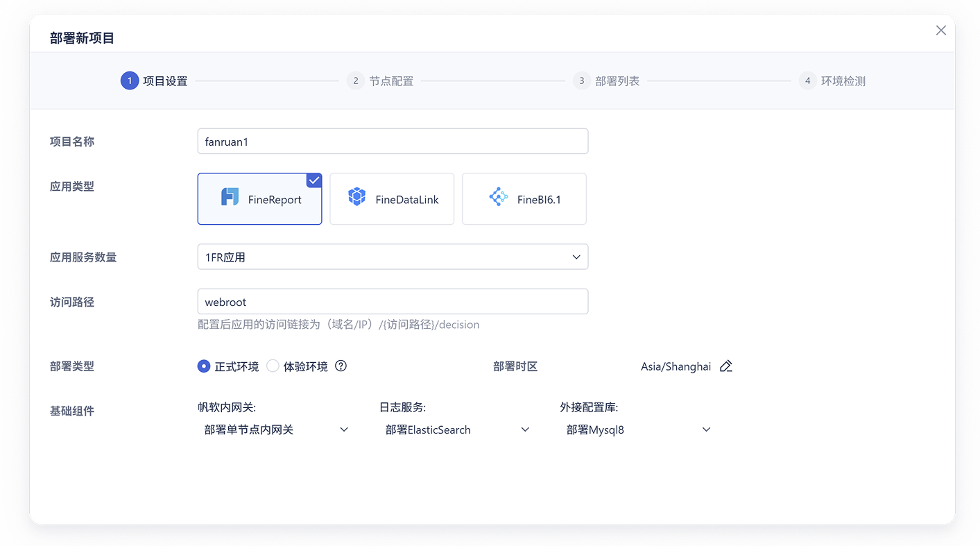Go to the 环境检测 step
This screenshot has width=980, height=546.
[x=832, y=81]
